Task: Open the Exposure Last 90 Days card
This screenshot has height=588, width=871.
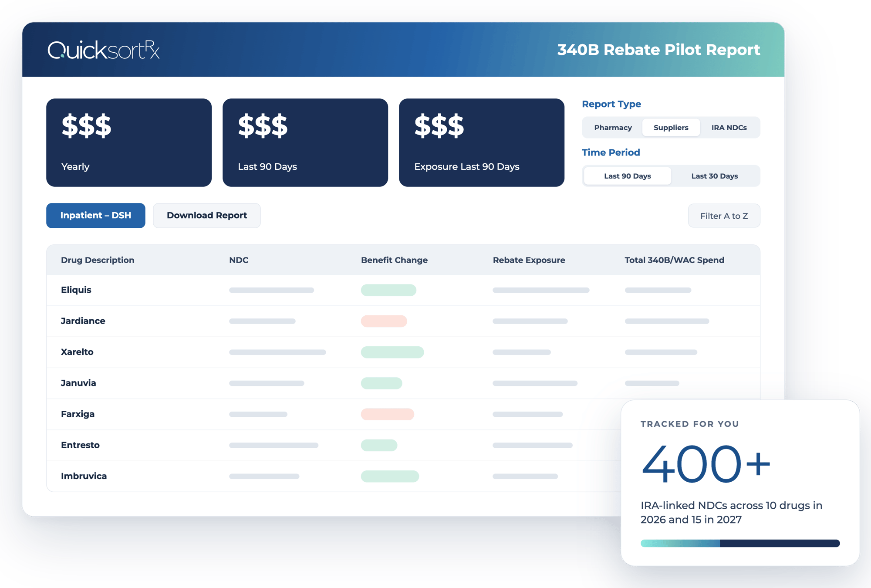Action: (482, 143)
